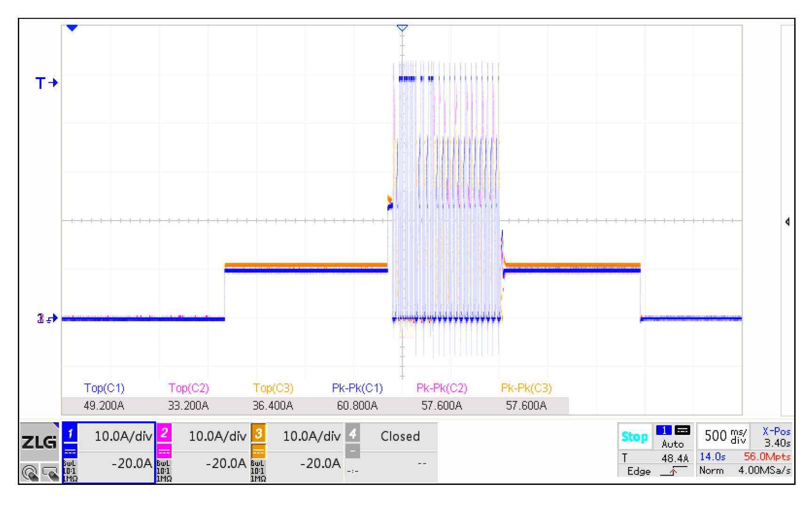Click the rising edge slope icon

[673, 471]
